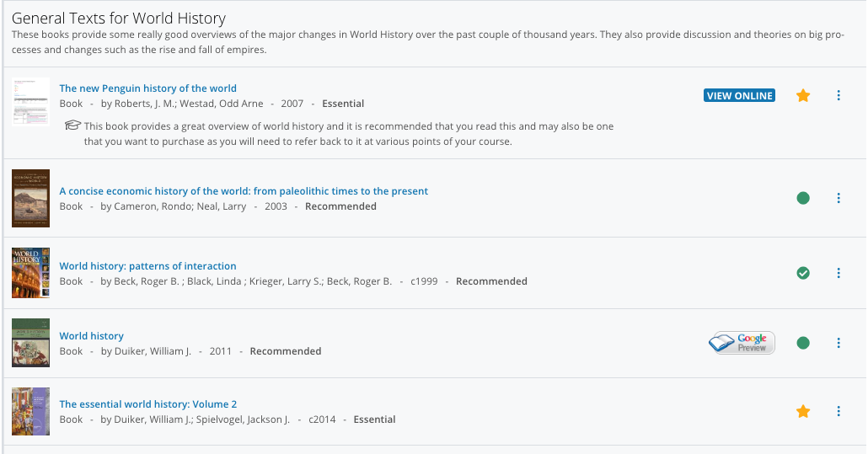Toggle the checked read-status circle for patterns of interaction
Image resolution: width=868 pixels, height=454 pixels.
(x=802, y=273)
